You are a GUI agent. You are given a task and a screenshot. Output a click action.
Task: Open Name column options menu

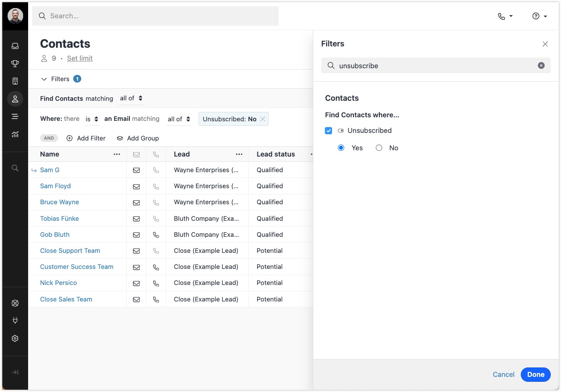[x=117, y=154]
